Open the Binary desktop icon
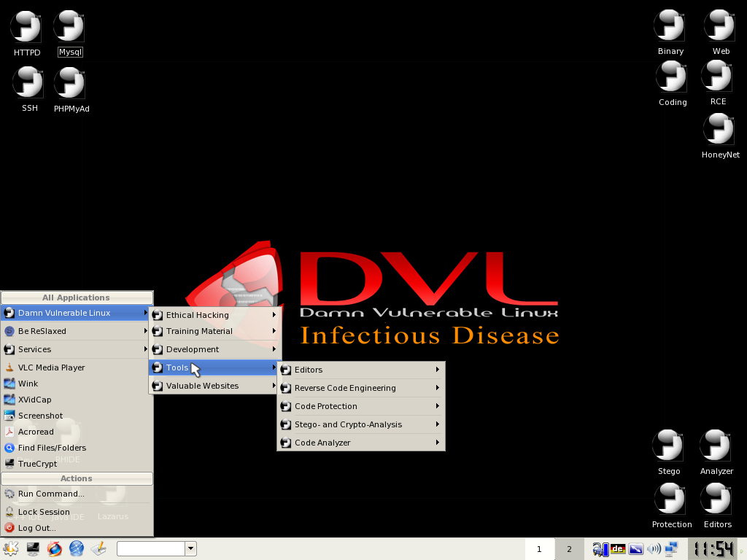This screenshot has width=747, height=560. [x=670, y=26]
